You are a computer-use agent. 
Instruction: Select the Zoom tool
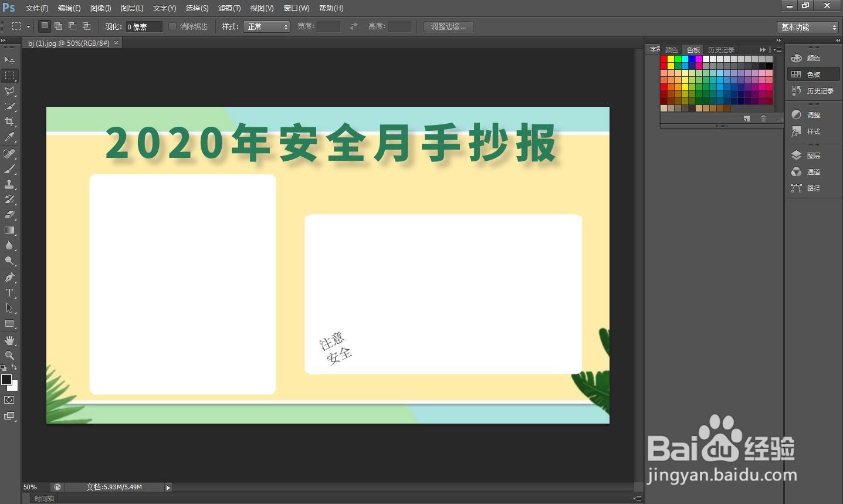(9, 355)
